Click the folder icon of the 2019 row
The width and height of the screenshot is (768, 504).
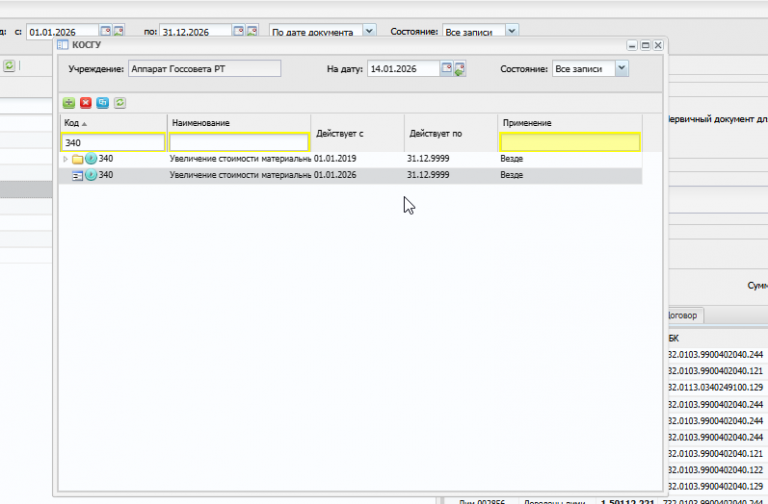coord(77,159)
